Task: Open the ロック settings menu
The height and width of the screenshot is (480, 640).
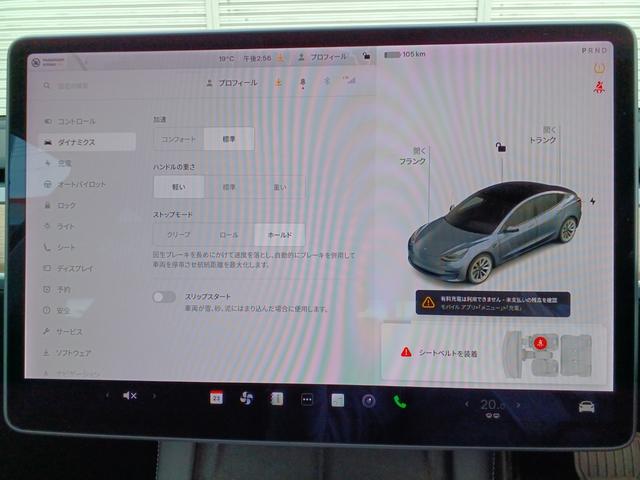Action: pyautogui.click(x=60, y=205)
